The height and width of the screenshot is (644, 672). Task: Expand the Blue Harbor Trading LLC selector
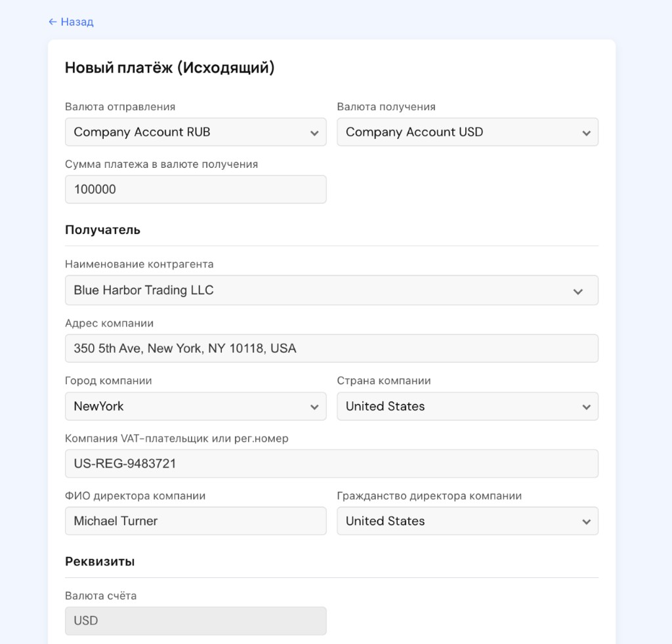pyautogui.click(x=315, y=290)
